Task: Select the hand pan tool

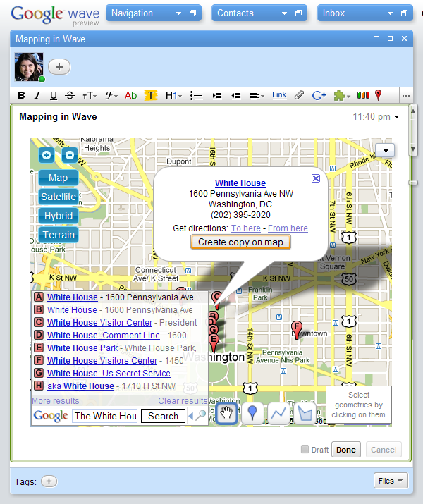Action: (226, 413)
